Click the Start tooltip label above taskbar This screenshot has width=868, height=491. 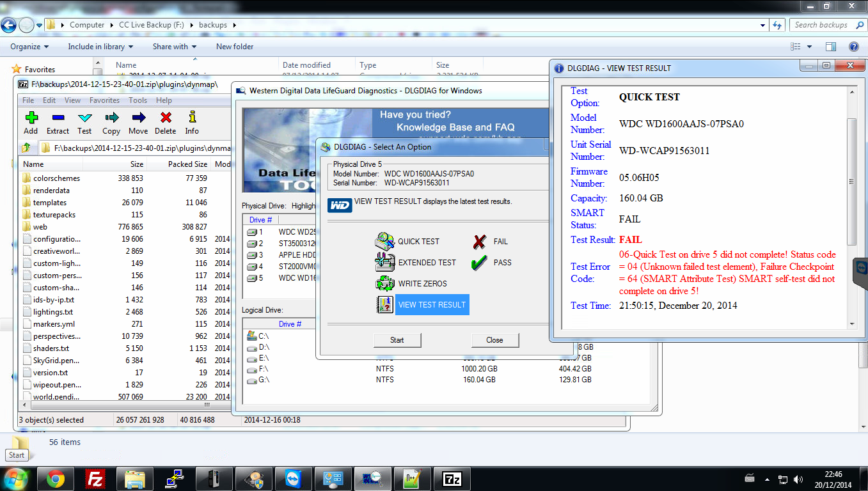point(17,455)
